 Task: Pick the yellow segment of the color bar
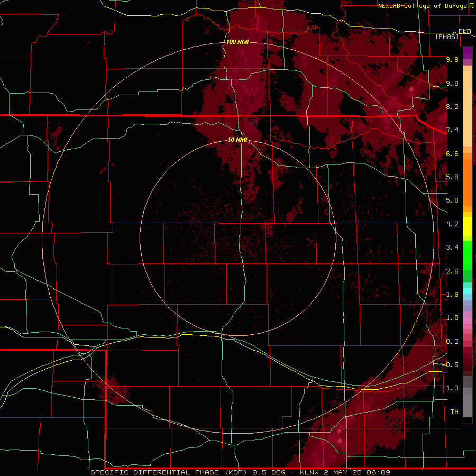tap(467, 226)
